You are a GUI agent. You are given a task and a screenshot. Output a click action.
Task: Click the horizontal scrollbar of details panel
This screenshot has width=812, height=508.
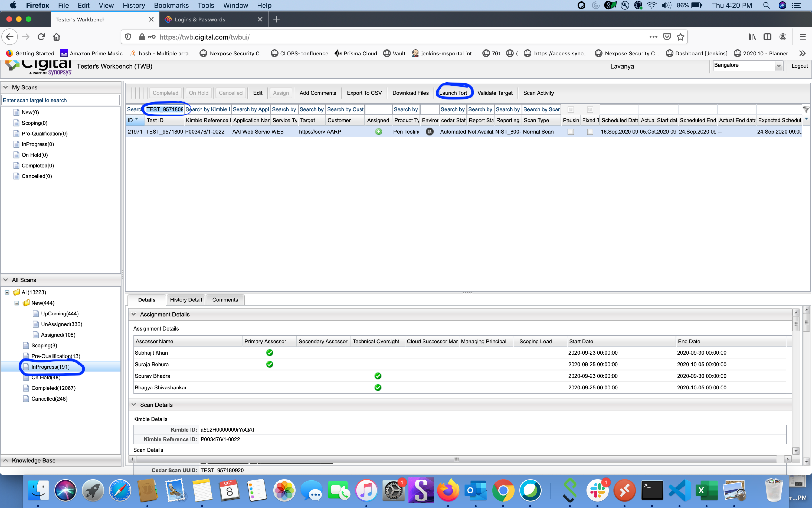tap(456, 459)
